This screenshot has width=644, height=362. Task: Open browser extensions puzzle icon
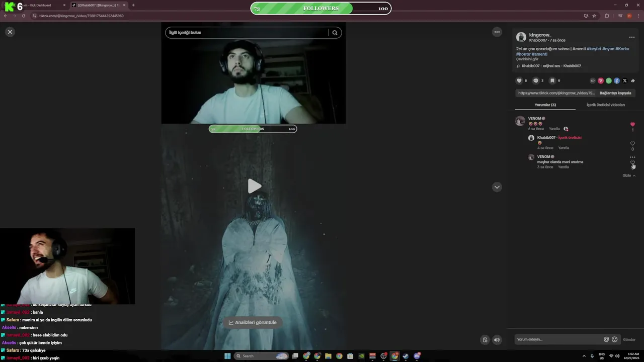tap(607, 16)
